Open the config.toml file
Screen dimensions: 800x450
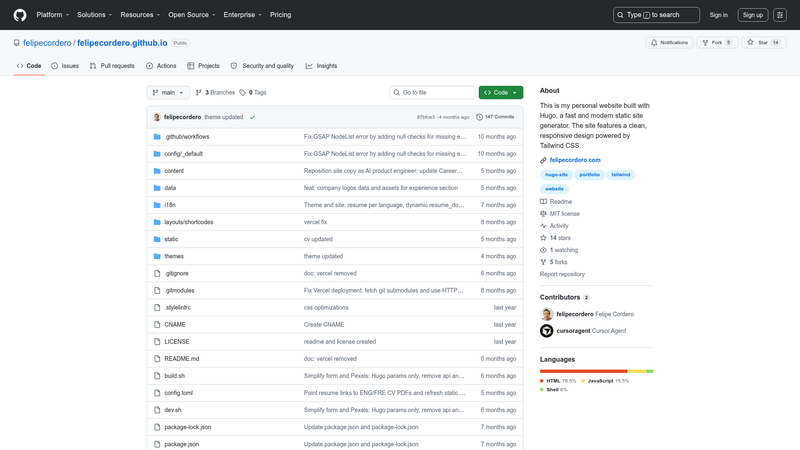tap(179, 393)
